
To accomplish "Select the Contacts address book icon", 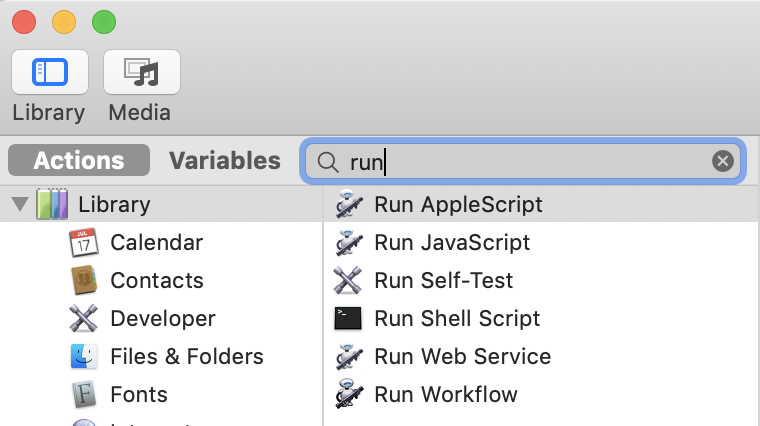I will tap(84, 280).
